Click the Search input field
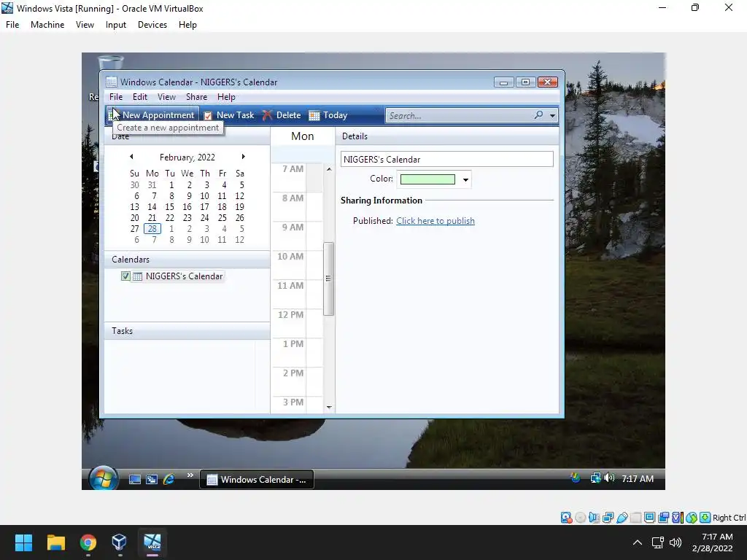The image size is (747, 560). (460, 115)
